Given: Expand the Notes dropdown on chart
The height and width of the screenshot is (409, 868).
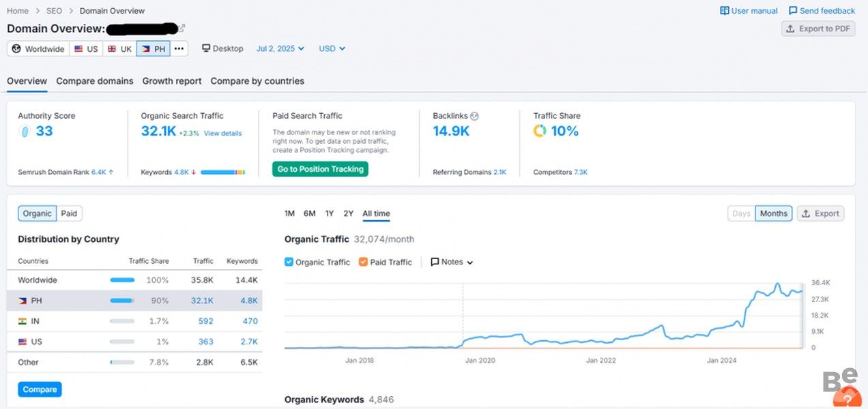Looking at the screenshot, I should [452, 262].
